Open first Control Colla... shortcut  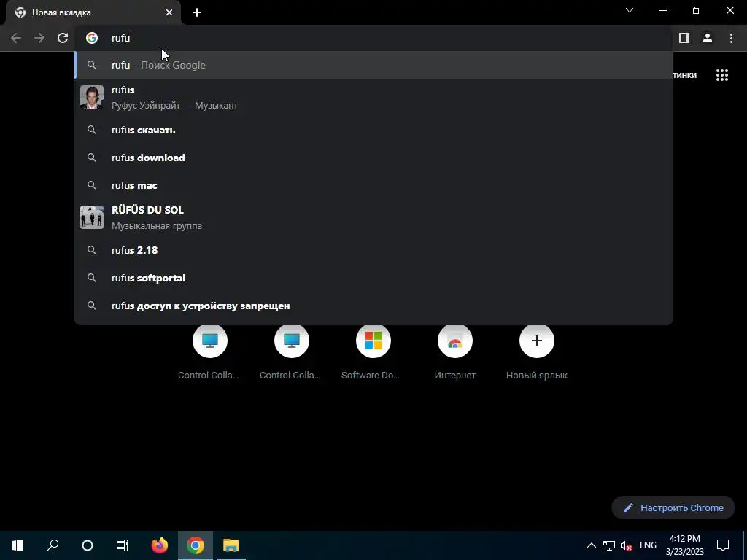pyautogui.click(x=209, y=351)
